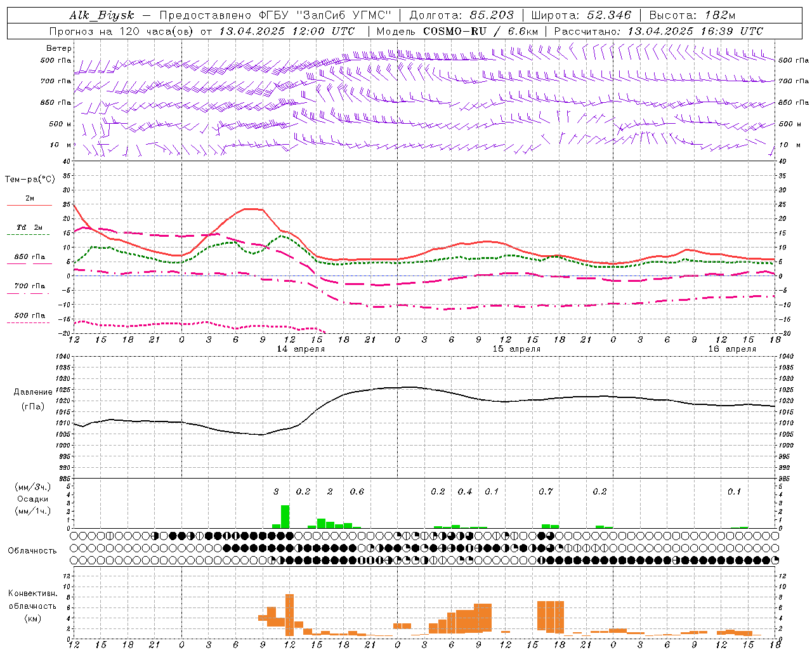Click the 'Предоставлено ФГБУ "ЗапСиб УГМС"' provider text
The height and width of the screenshot is (650, 812).
(276, 15)
